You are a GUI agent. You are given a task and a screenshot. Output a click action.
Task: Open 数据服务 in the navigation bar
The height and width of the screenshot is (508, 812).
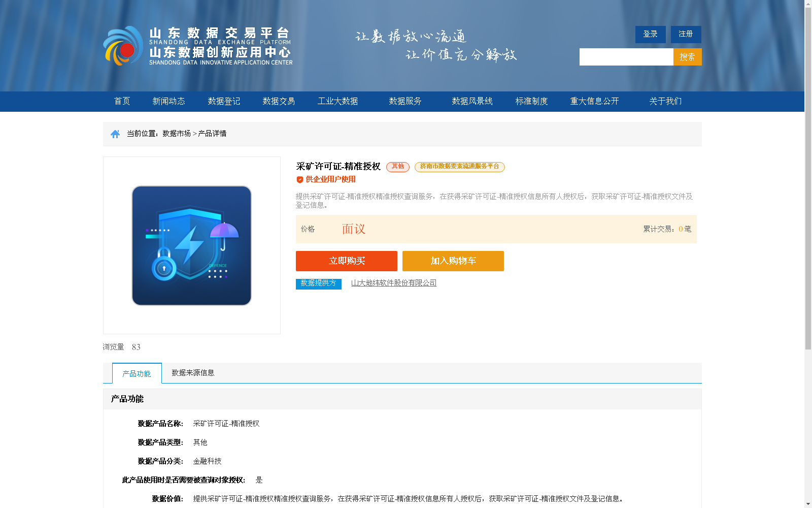[405, 101]
